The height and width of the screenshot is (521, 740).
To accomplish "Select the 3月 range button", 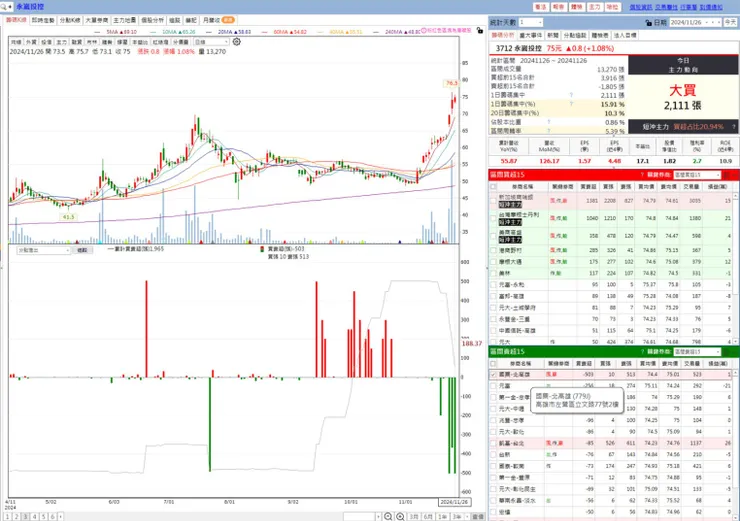I will click(414, 517).
